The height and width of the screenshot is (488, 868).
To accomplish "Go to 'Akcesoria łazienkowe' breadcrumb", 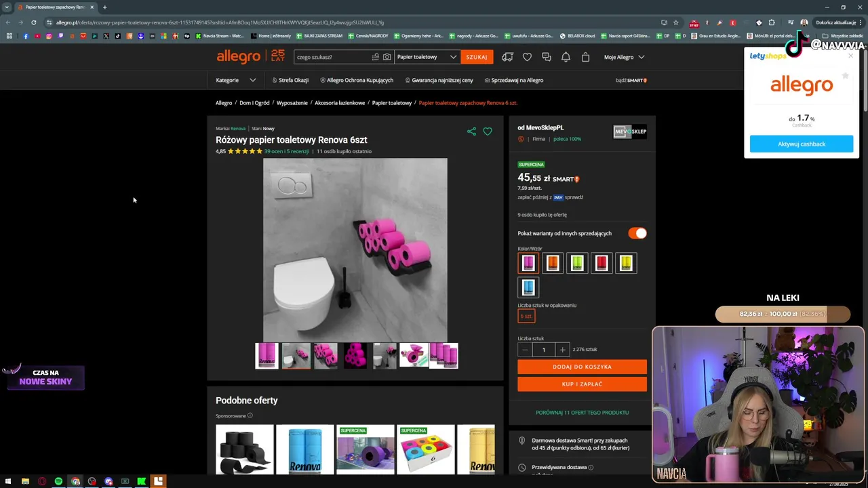I will coord(340,103).
